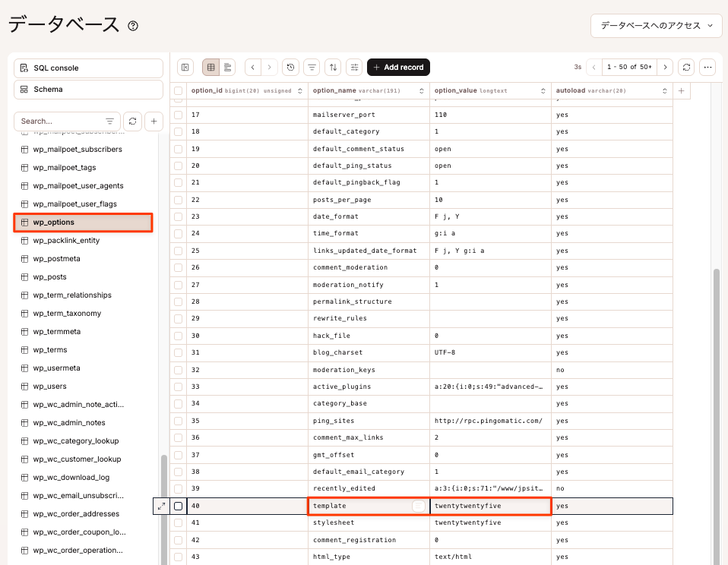Image resolution: width=728 pixels, height=565 pixels.
Task: Open 1 - 50 of 50+ pagination selector
Action: pos(629,68)
